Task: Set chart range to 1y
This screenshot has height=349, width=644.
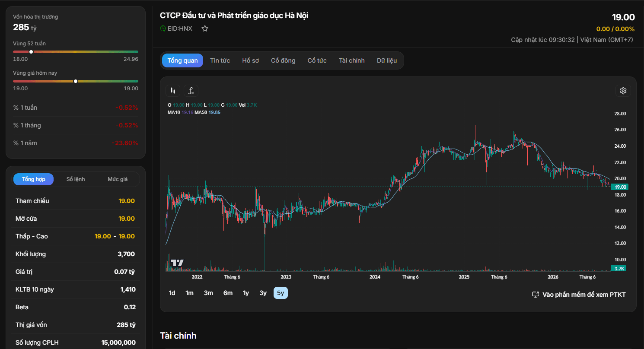Action: (x=246, y=293)
